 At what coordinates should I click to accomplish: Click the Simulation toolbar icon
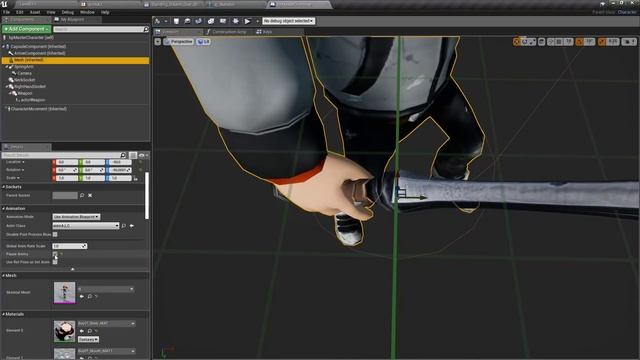coord(236,21)
